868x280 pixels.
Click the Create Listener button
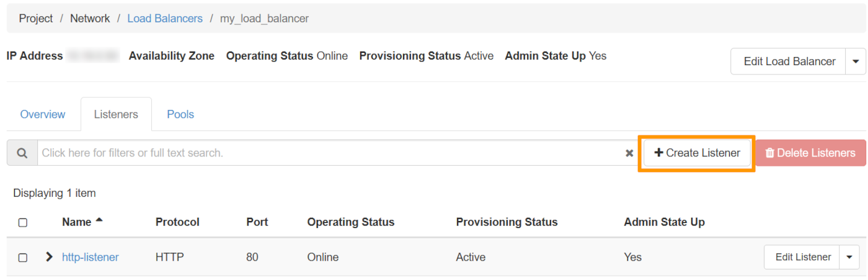point(697,153)
